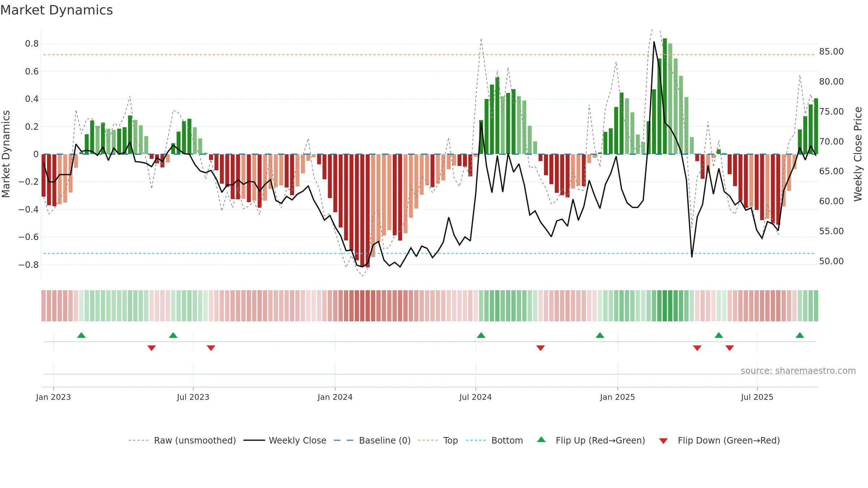Click the green Flip Up triangle in the legend
The height and width of the screenshot is (488, 868).
tap(541, 440)
